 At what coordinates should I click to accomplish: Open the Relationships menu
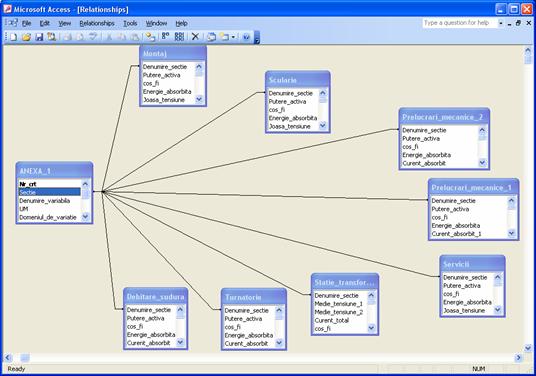pyautogui.click(x=97, y=23)
